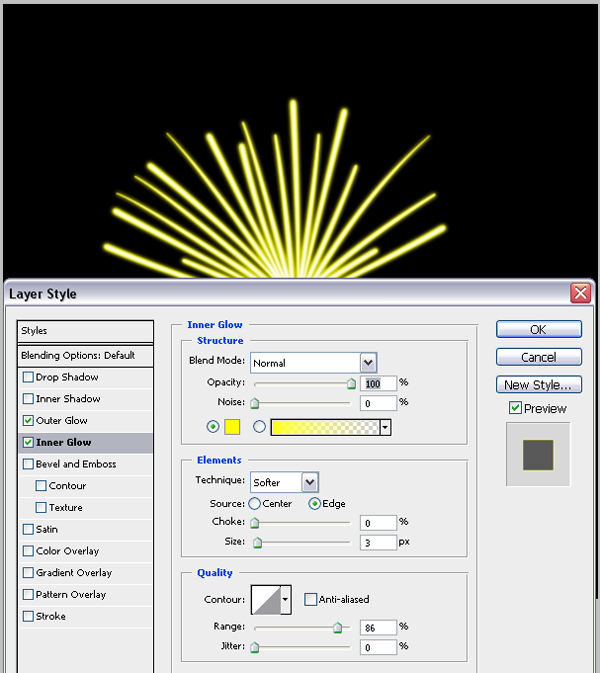The height and width of the screenshot is (673, 600).
Task: Click the yellow glow color swatch
Action: coord(232,427)
